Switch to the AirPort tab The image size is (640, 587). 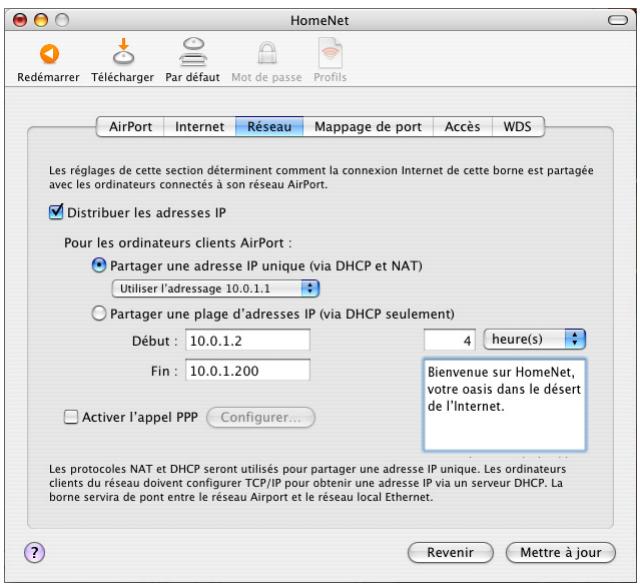[x=130, y=127]
